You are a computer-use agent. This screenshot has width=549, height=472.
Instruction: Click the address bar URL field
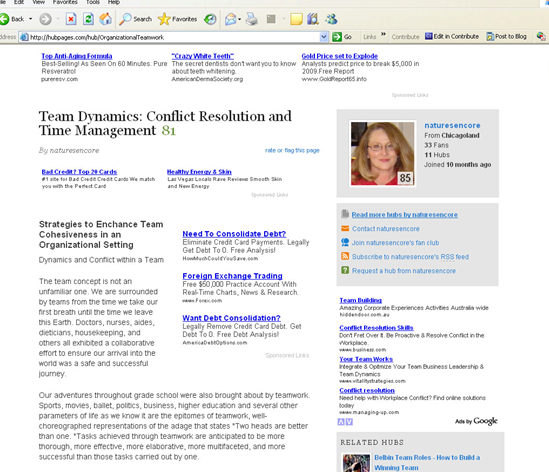click(170, 37)
